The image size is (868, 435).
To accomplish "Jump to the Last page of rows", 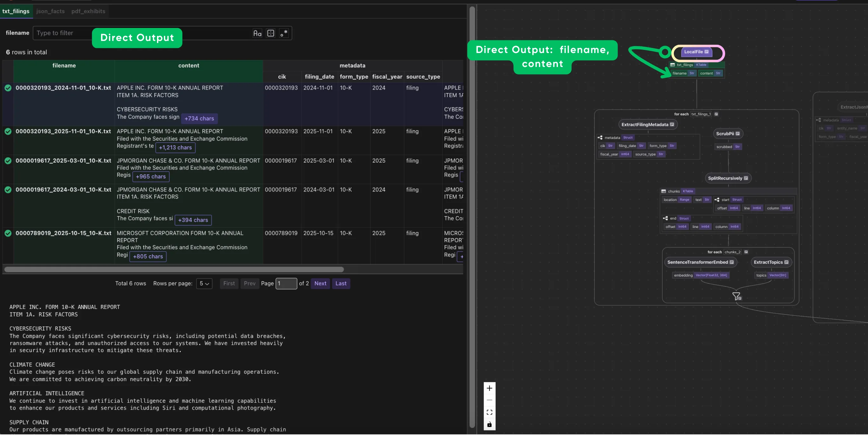I will click(x=341, y=284).
